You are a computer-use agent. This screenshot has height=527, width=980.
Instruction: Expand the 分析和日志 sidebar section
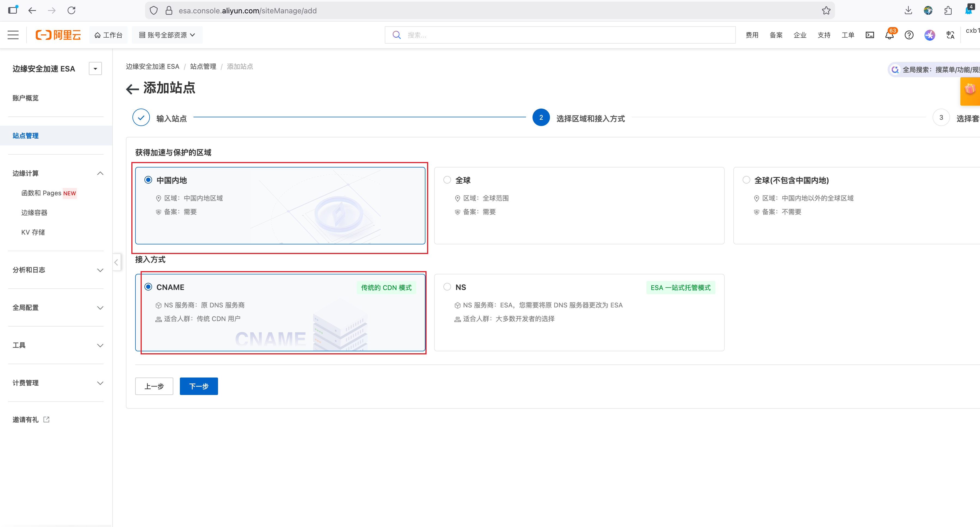pos(57,270)
